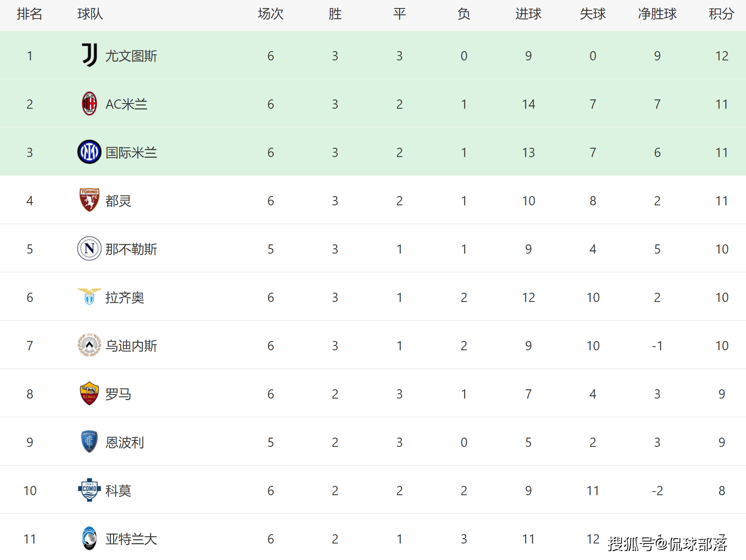
Task: Click the Empoli club crest
Action: point(89,442)
